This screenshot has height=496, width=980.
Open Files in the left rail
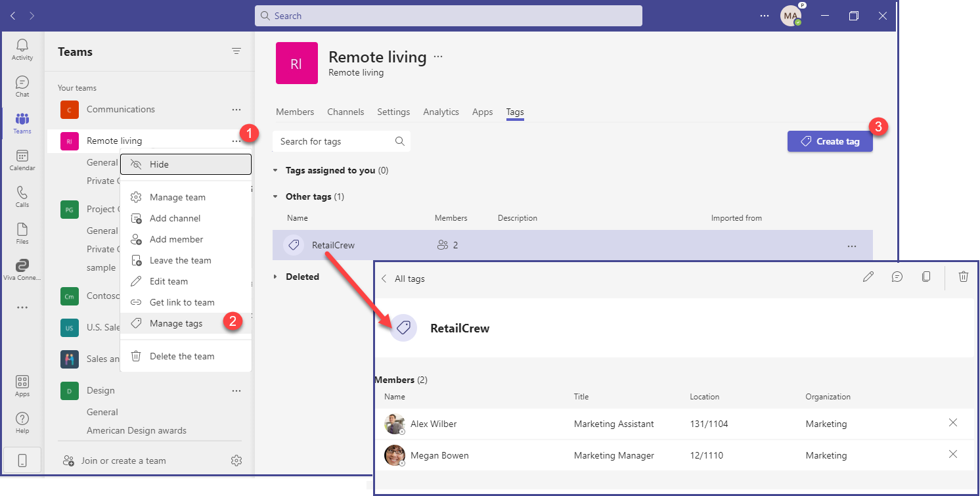pyautogui.click(x=22, y=234)
